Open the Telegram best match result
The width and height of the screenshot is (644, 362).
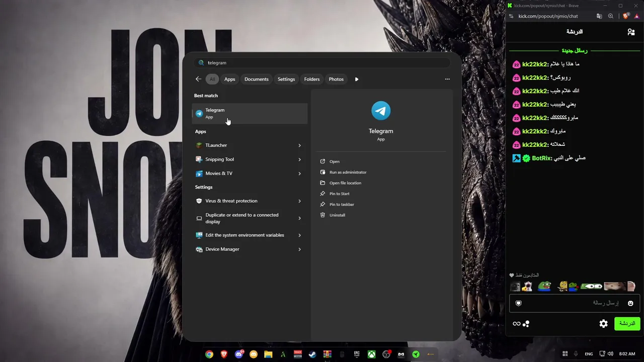250,113
